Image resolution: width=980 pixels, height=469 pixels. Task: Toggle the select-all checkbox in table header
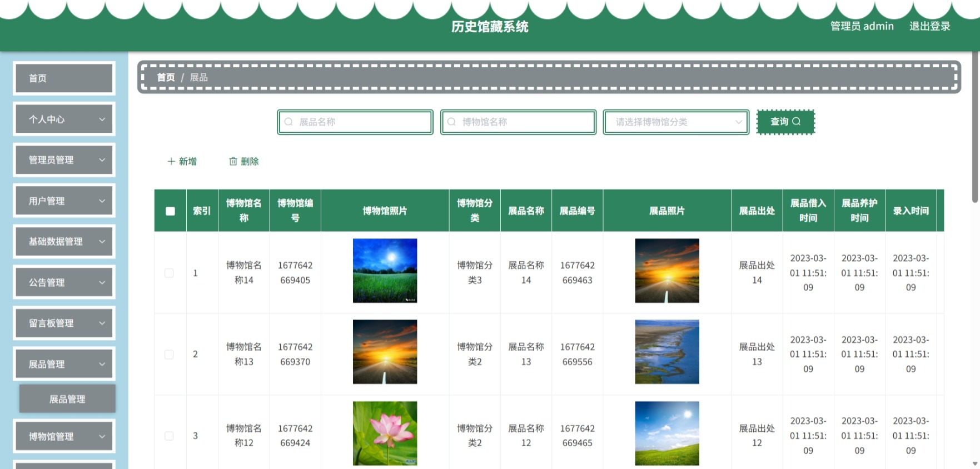pos(170,211)
